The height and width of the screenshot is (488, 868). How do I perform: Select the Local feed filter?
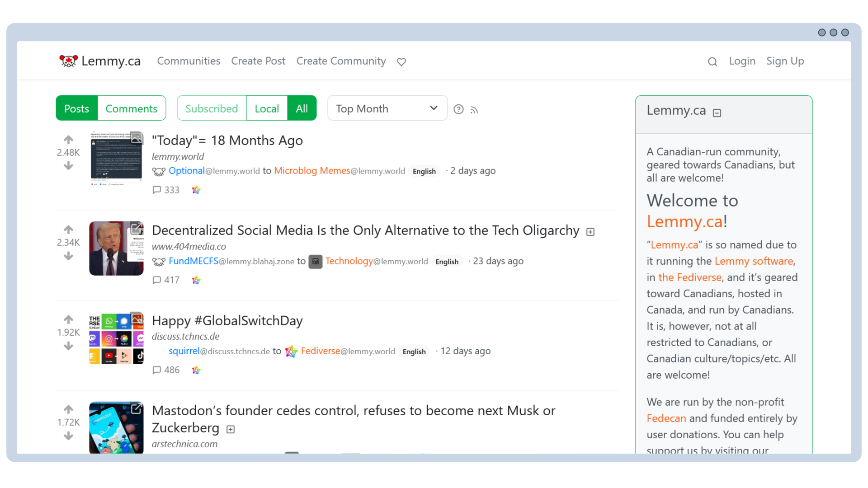click(x=267, y=108)
